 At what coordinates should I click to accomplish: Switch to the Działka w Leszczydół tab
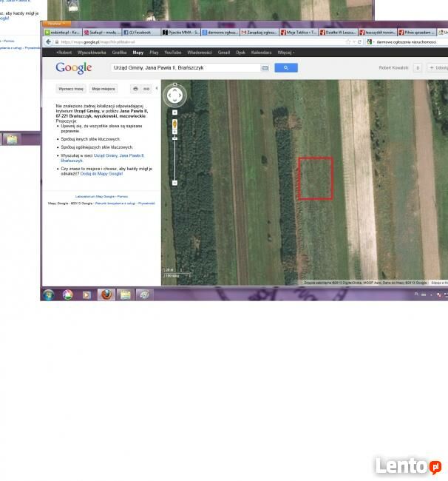(x=338, y=33)
